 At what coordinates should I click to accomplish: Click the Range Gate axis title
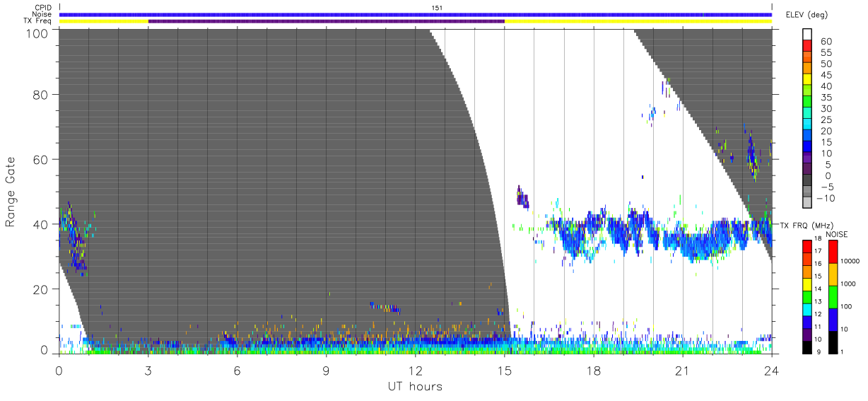(11, 192)
